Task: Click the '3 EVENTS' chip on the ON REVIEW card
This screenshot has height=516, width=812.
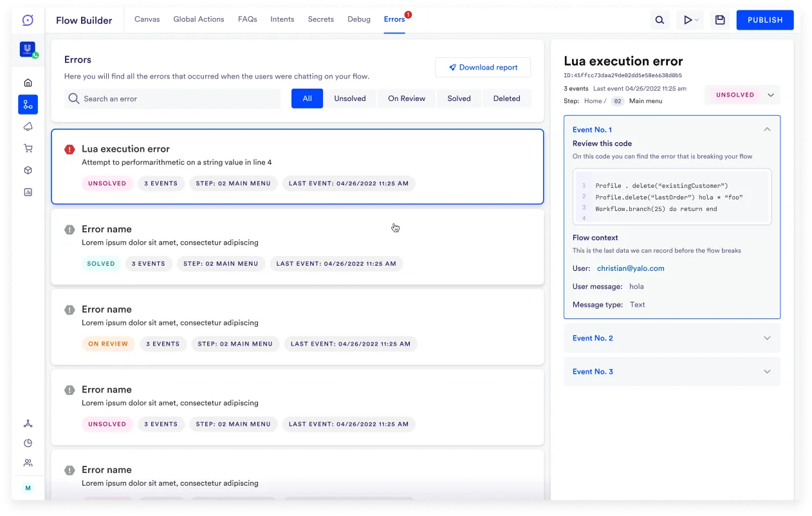Action: pos(163,344)
